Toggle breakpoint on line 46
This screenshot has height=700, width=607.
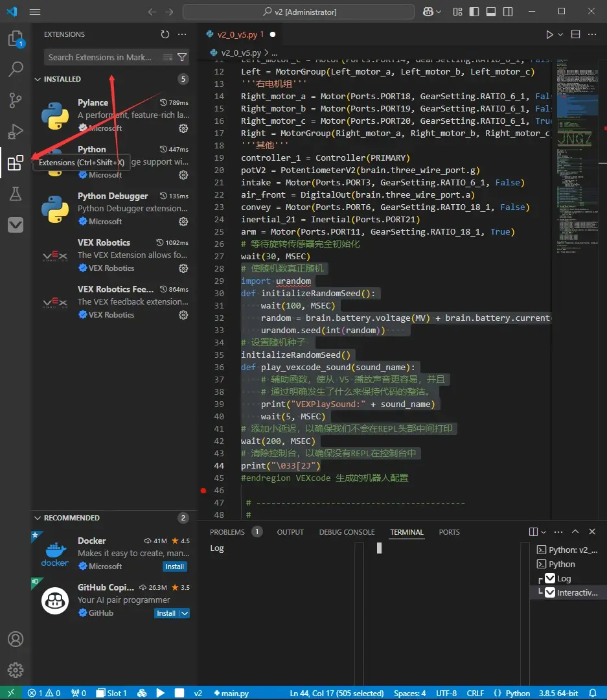[203, 490]
